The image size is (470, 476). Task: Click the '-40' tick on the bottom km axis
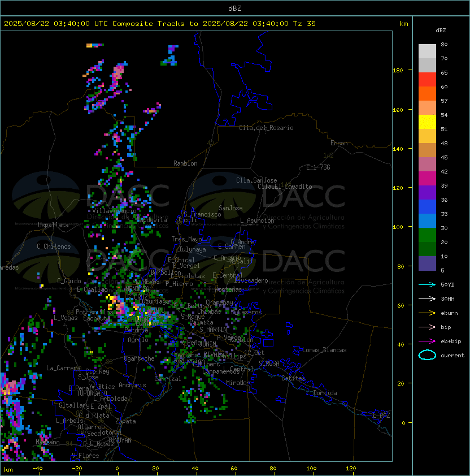coord(38,469)
